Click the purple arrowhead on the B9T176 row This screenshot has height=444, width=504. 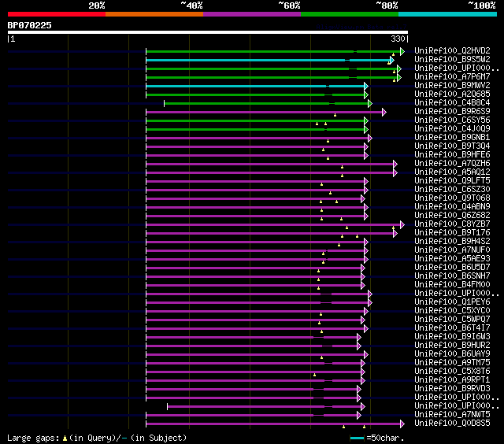pos(395,234)
